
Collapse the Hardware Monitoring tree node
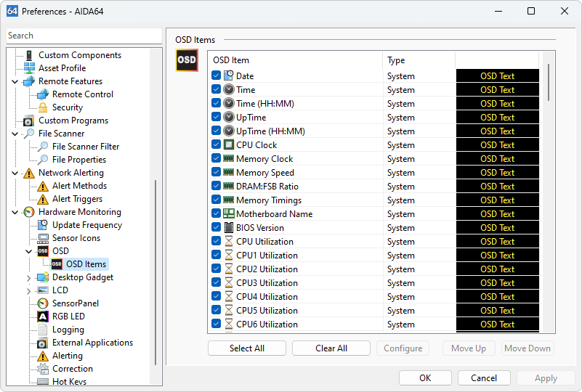tap(15, 212)
